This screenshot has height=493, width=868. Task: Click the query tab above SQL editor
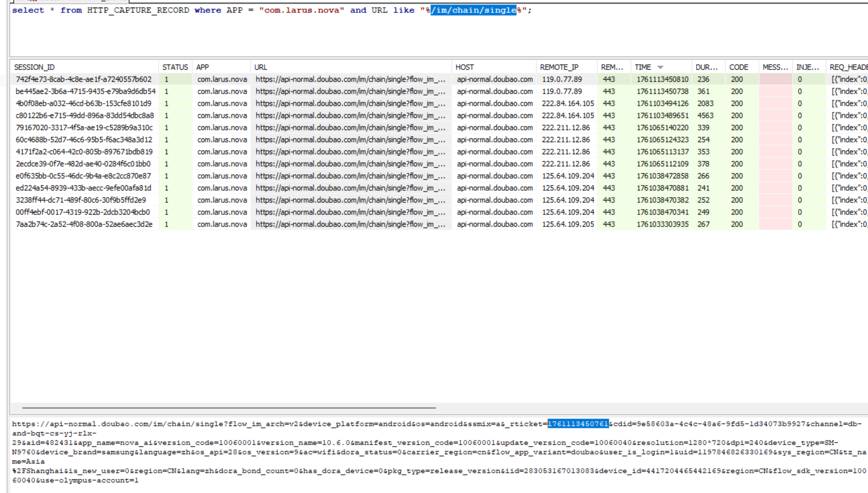[x=72, y=1]
